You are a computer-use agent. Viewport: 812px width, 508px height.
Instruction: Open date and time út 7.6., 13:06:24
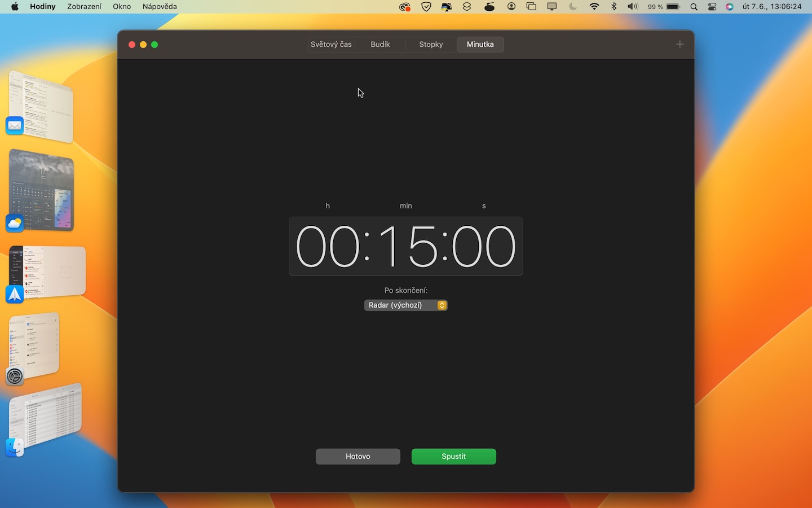[x=772, y=7]
